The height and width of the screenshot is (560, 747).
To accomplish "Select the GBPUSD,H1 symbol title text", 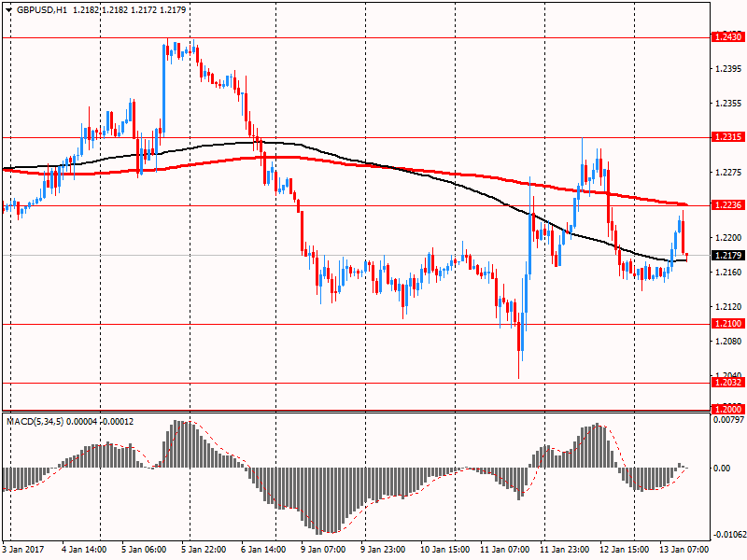I will pyautogui.click(x=42, y=10).
